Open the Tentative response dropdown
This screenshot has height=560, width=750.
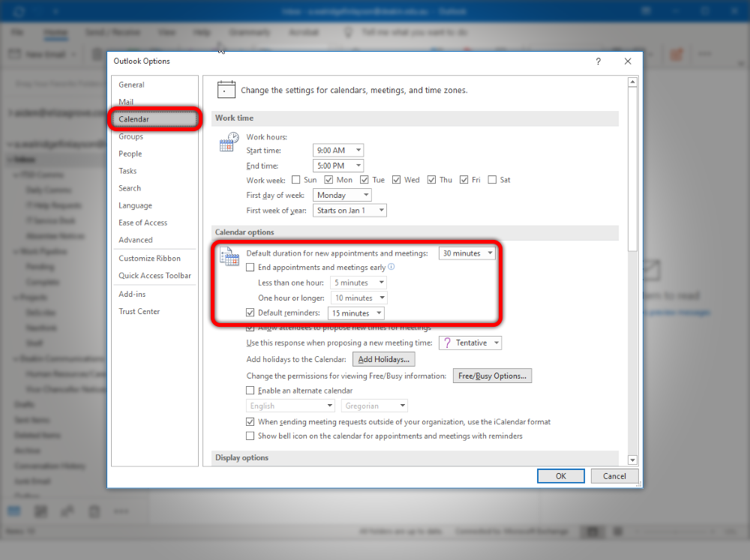[x=470, y=343]
